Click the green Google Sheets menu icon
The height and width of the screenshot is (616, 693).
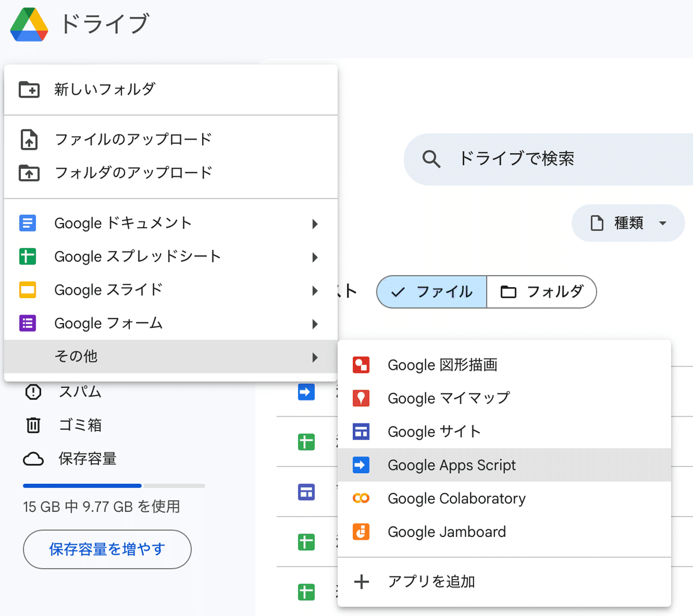tap(28, 256)
